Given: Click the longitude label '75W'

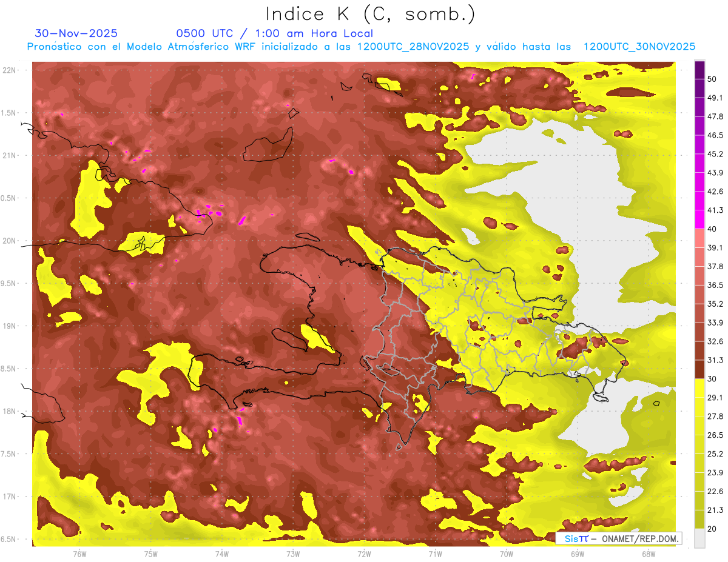Looking at the screenshot, I should pos(151,554).
